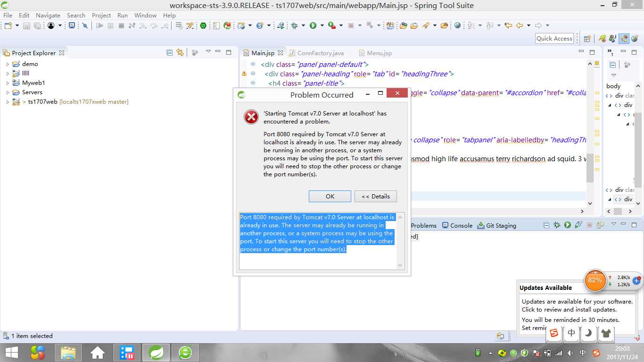Start server in debug mode icon

point(557,225)
